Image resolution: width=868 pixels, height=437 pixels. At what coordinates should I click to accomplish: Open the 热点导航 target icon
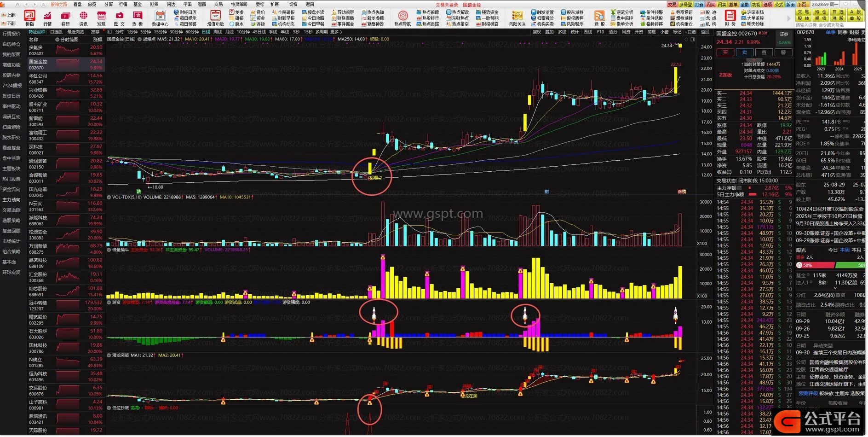(402, 17)
